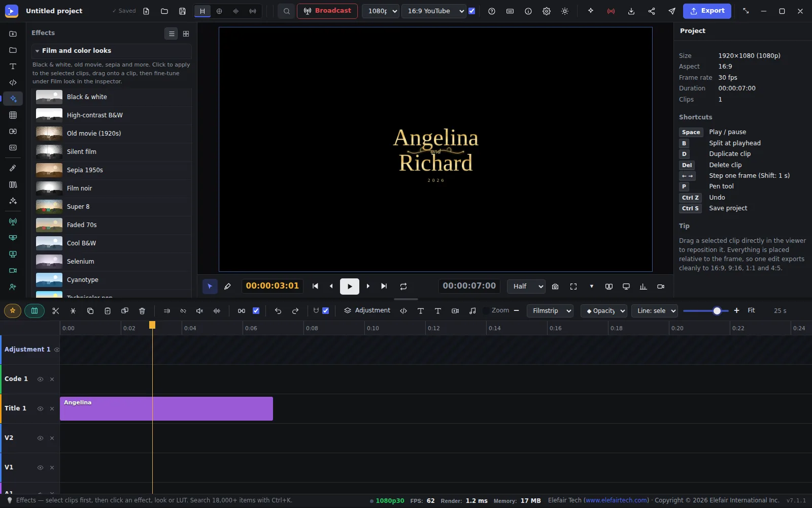Click the redo arrow in timeline toolbar
The width and height of the screenshot is (812, 508).
[295, 311]
